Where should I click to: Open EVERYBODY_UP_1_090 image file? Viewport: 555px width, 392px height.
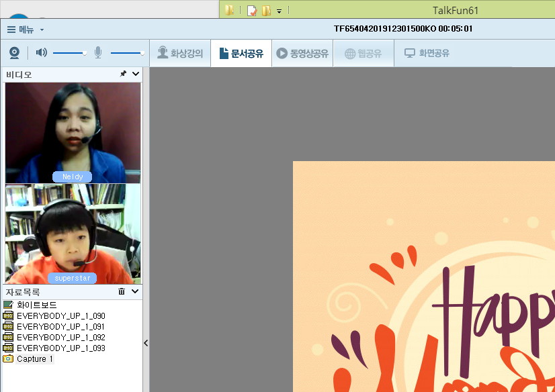point(60,316)
